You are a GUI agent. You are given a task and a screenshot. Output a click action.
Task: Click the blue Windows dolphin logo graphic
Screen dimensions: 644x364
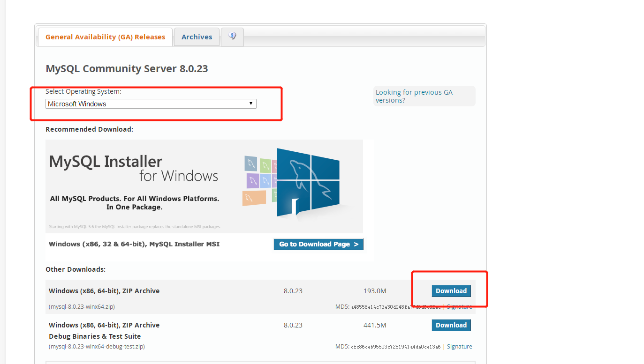pos(308,184)
